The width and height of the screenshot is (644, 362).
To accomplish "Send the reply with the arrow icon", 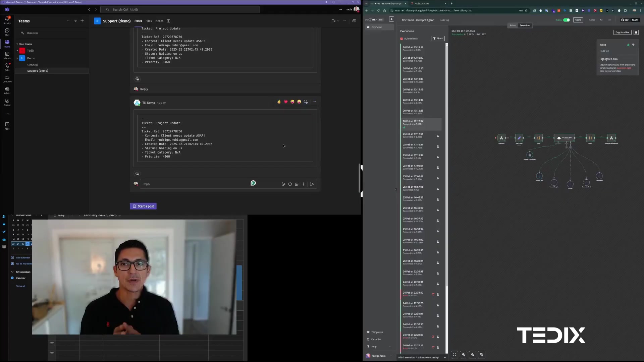I will pyautogui.click(x=312, y=184).
